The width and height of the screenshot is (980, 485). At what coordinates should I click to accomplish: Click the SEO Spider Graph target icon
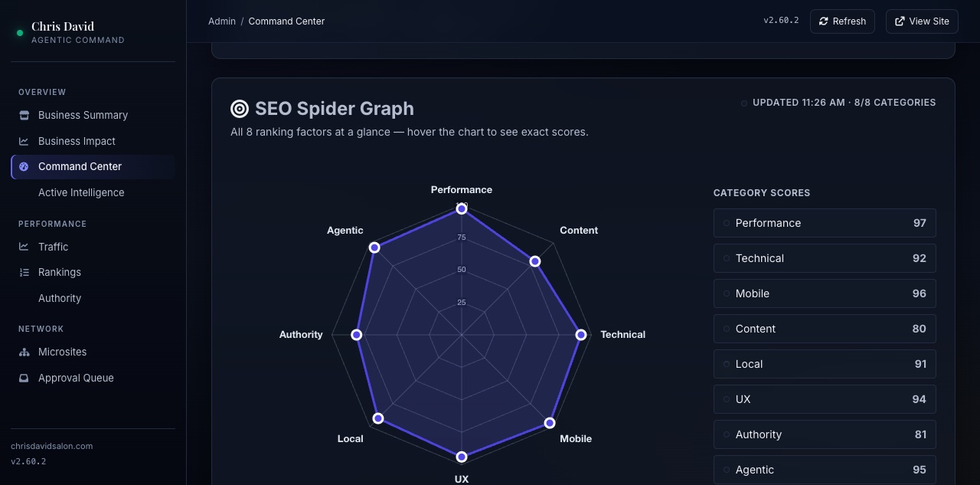pos(240,109)
